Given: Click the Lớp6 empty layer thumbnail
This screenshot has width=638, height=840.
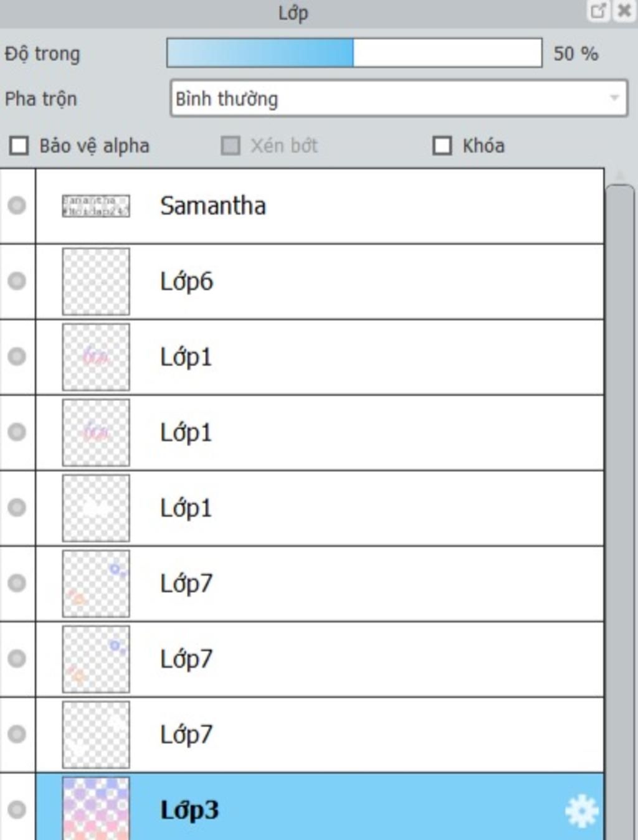Looking at the screenshot, I should click(96, 281).
